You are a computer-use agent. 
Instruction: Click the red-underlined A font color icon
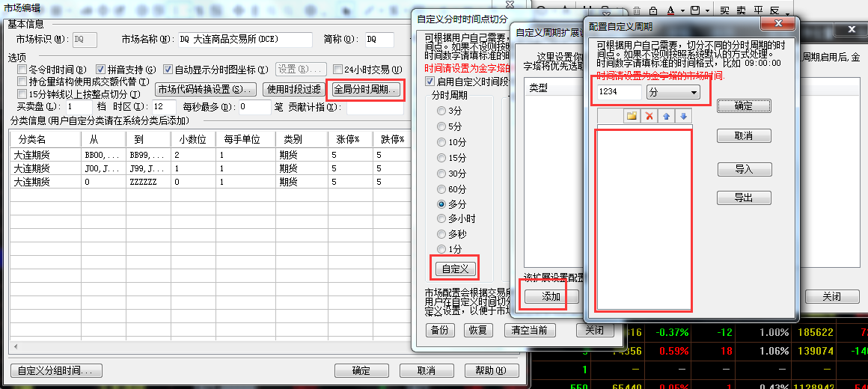click(670, 10)
